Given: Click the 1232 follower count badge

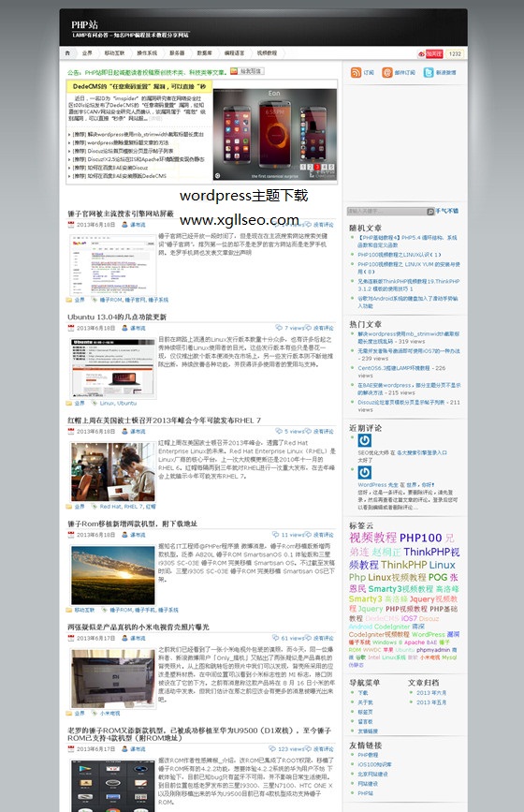Looking at the screenshot, I should click(x=454, y=54).
